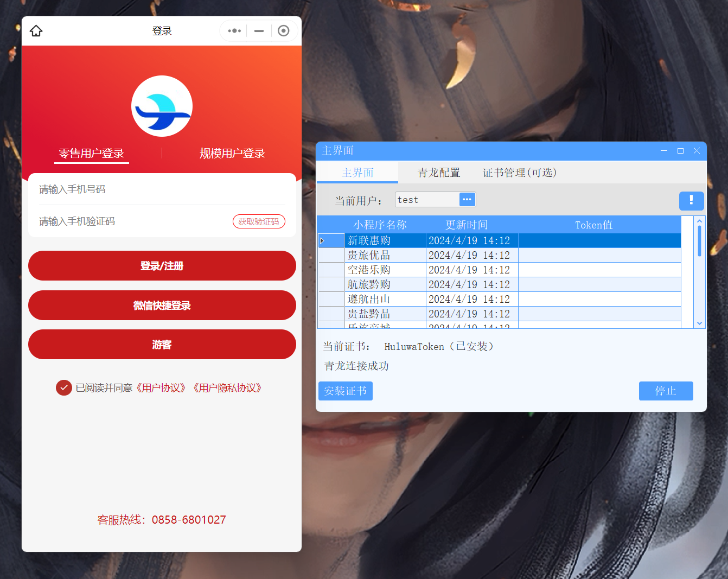
Task: Open the 青龙配置 tab
Action: point(439,173)
